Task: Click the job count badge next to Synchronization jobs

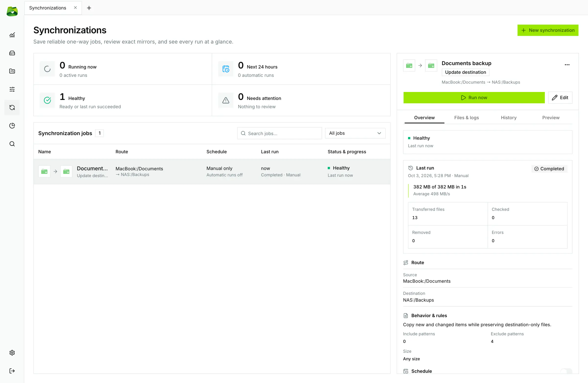Action: [99, 133]
